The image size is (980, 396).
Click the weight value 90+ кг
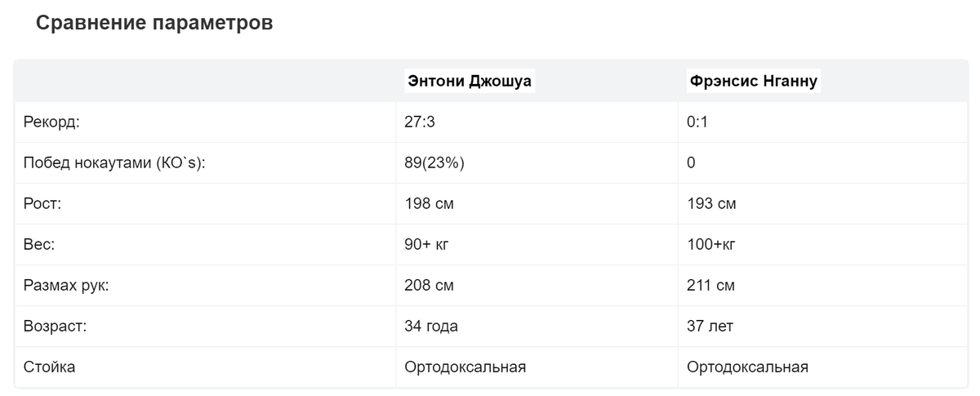(x=427, y=245)
